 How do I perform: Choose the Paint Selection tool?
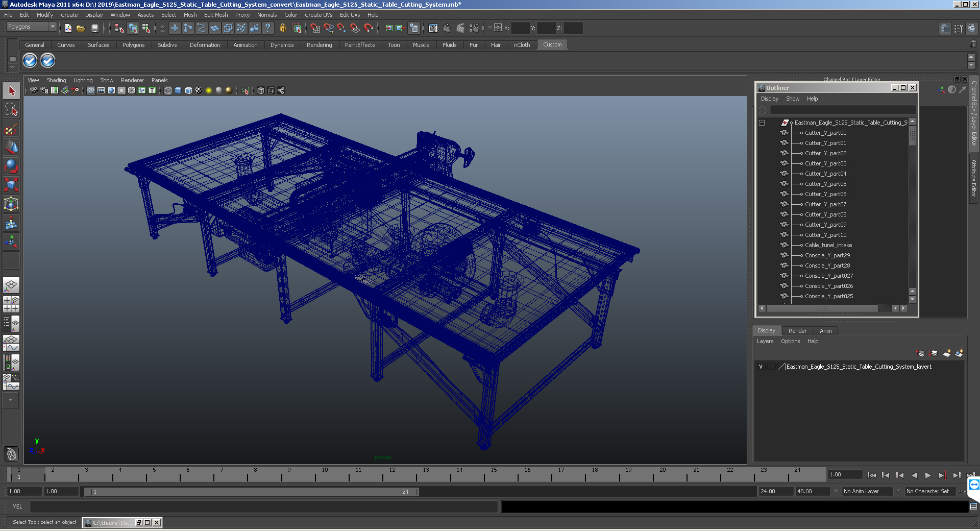11,128
